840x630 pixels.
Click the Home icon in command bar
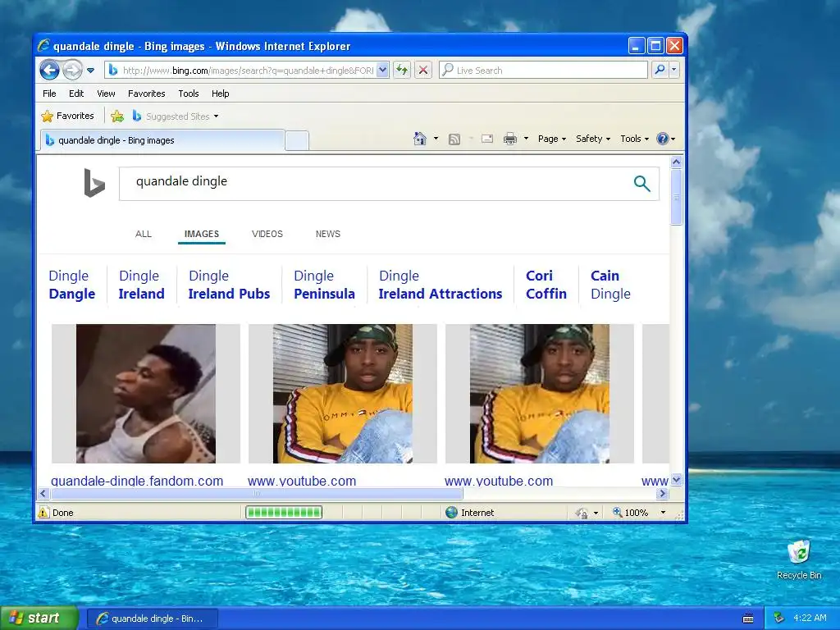click(x=420, y=139)
